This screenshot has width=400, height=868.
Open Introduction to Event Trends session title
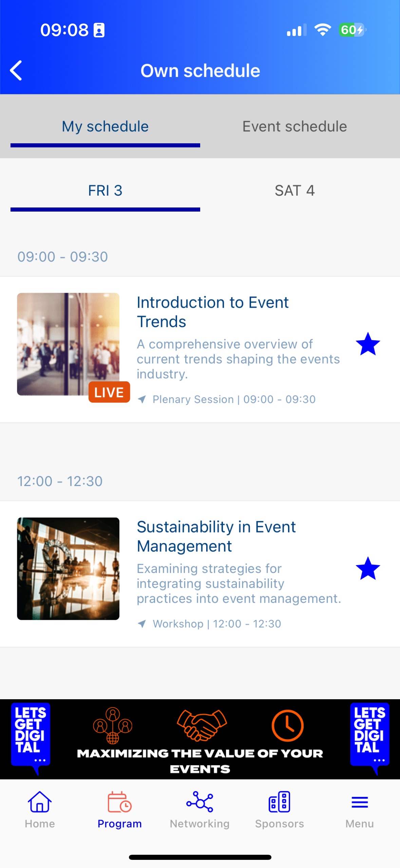tap(212, 312)
